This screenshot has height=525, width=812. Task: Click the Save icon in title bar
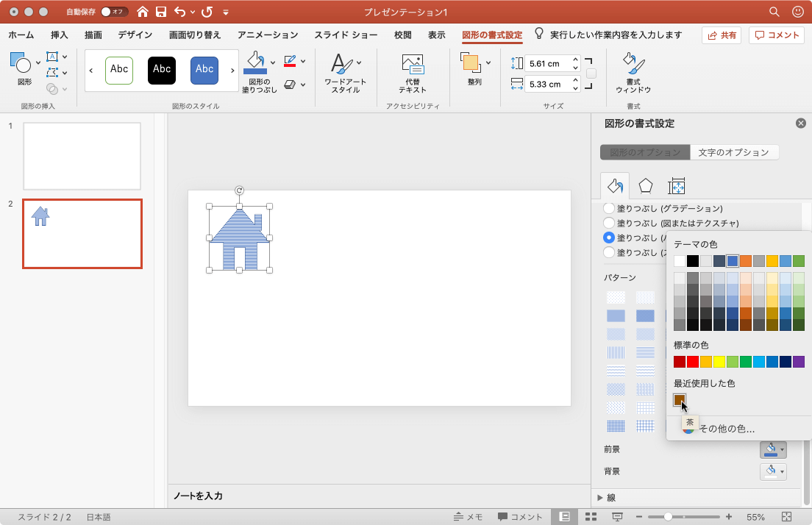(x=160, y=12)
